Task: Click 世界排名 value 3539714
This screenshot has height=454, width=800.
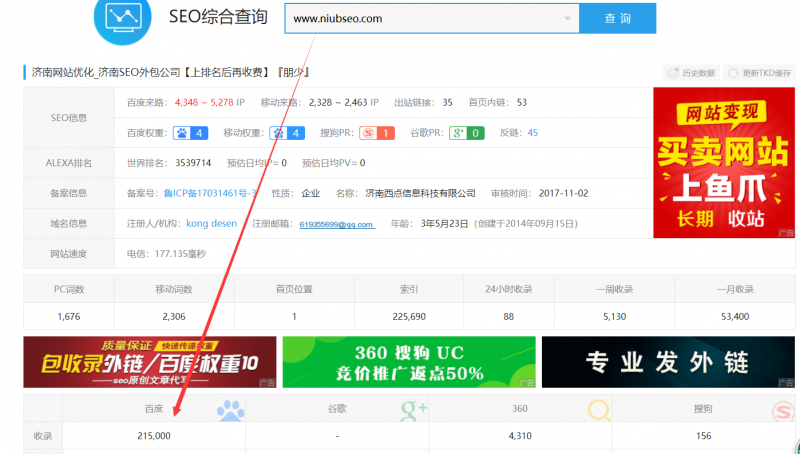Action: (193, 163)
